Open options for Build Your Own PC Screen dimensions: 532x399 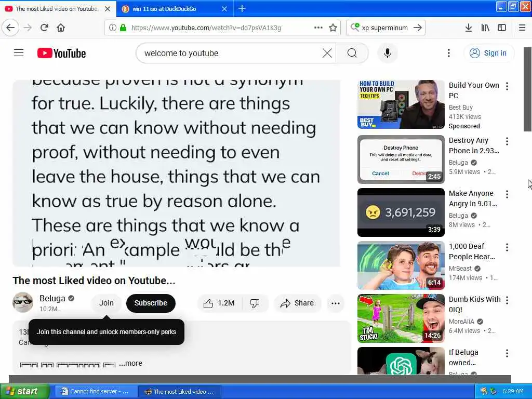[507, 86]
